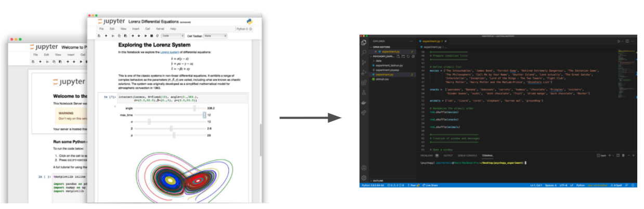
Task: Open the Explorer view in VS Code activity bar
Action: (364, 43)
